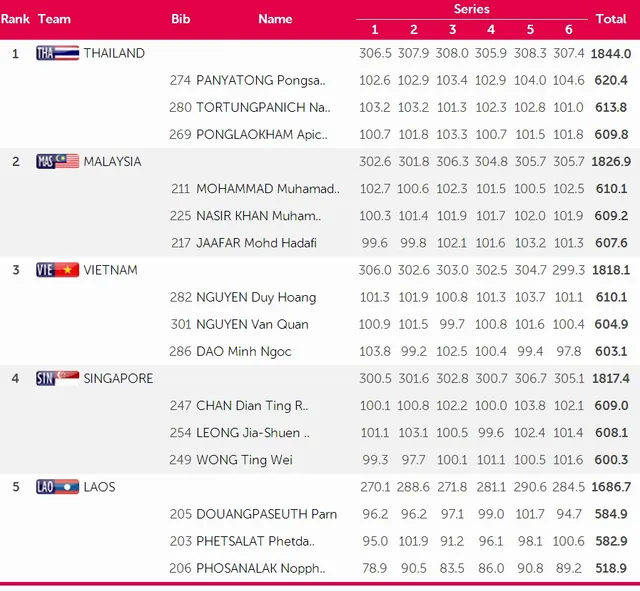Click Laos team total 1686.7

tap(611, 487)
